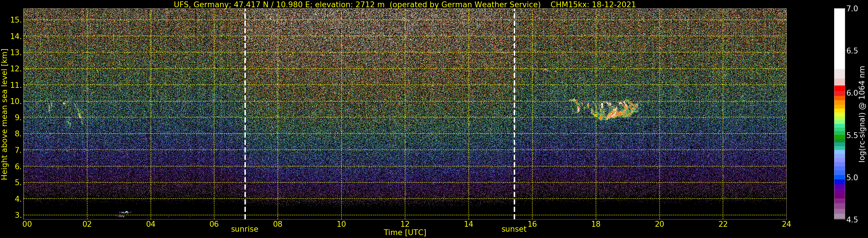Select the "Height above mean sea level [km]" label

point(4,114)
